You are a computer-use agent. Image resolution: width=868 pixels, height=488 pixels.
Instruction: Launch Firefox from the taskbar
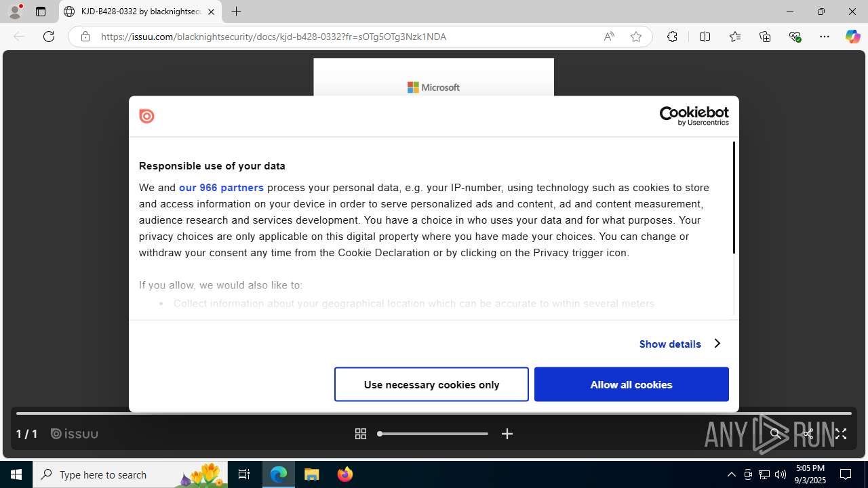coord(345,474)
